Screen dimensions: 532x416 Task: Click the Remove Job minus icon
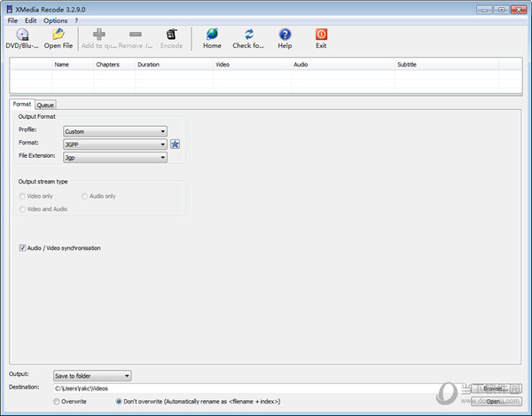(136, 34)
